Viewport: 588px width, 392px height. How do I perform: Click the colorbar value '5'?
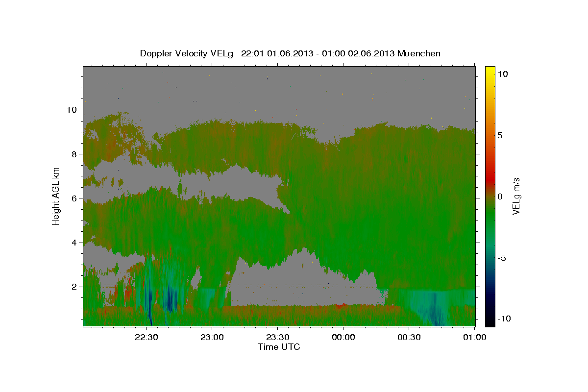[500, 135]
